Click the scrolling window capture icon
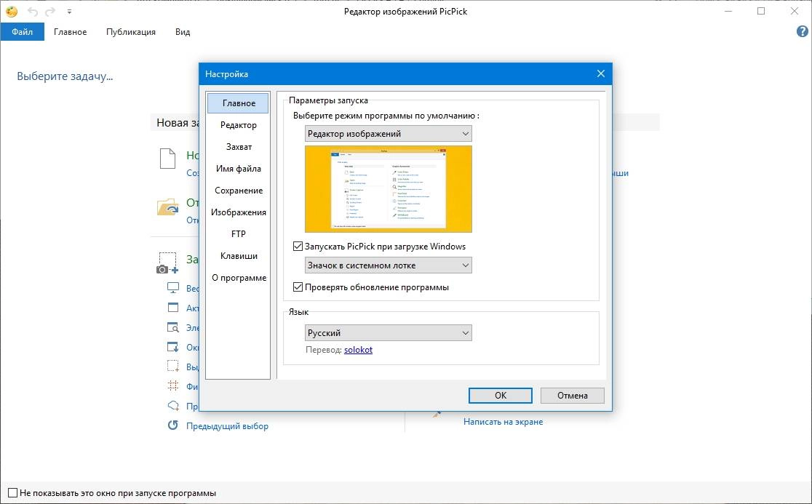The width and height of the screenshot is (812, 504). pos(173,347)
